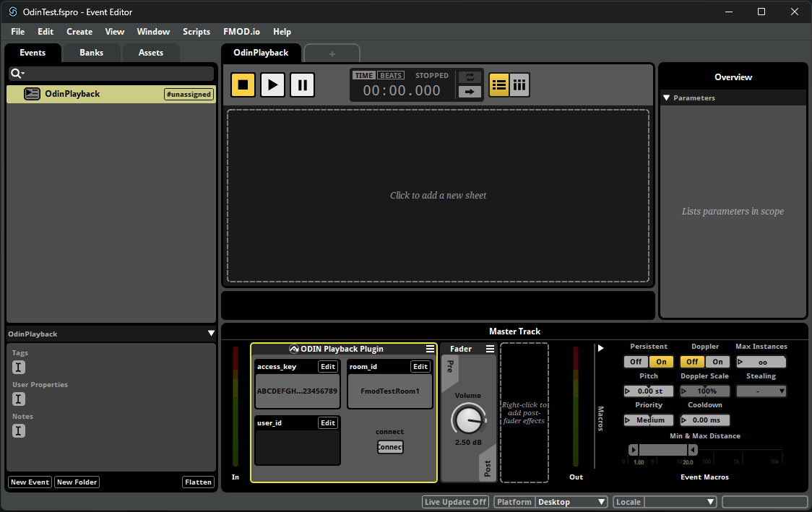Viewport: 812px width, 512px height.
Task: Pause playback with the pause button
Action: [303, 85]
